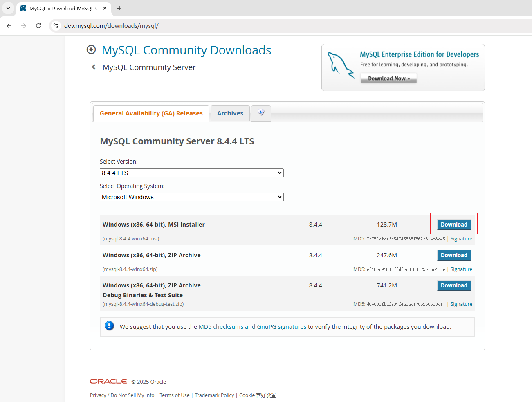Screen dimensions: 532x402
Task: Click 'Windows (x86, 64-bit), MSI Installer' text
Action: [x=154, y=225]
